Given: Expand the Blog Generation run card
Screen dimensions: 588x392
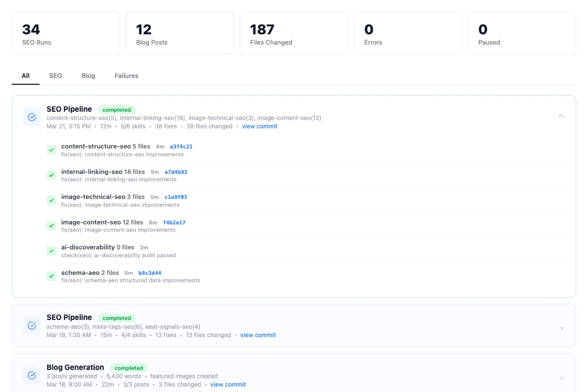Looking at the screenshot, I should point(562,378).
